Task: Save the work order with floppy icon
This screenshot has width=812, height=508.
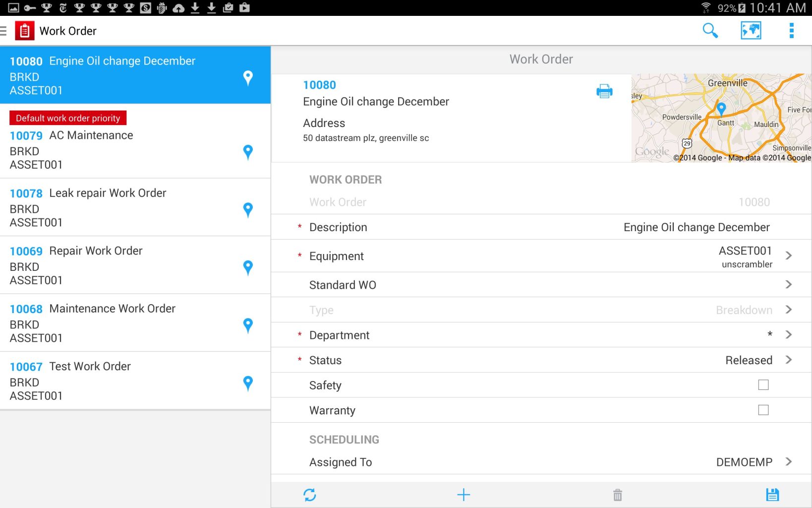Action: click(x=772, y=495)
